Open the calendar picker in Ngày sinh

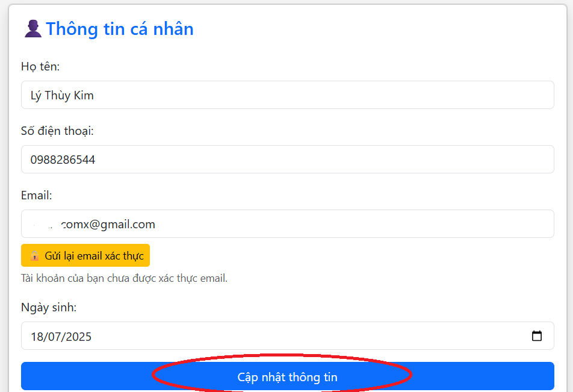point(537,336)
